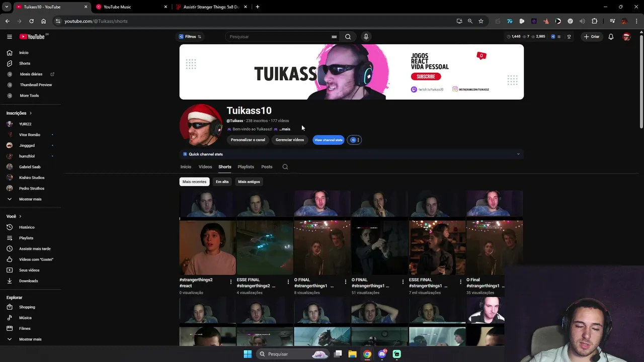Open new browser tab with plus
644x362 pixels.
pos(257,7)
